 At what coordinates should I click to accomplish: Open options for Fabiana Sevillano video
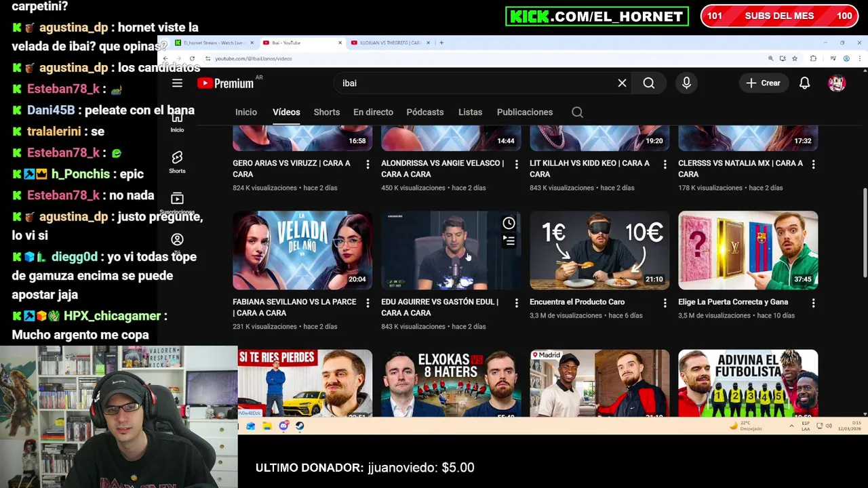[x=368, y=303]
